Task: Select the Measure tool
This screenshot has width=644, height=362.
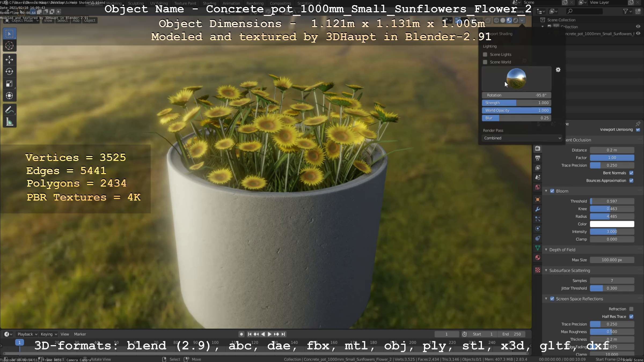Action: point(9,122)
